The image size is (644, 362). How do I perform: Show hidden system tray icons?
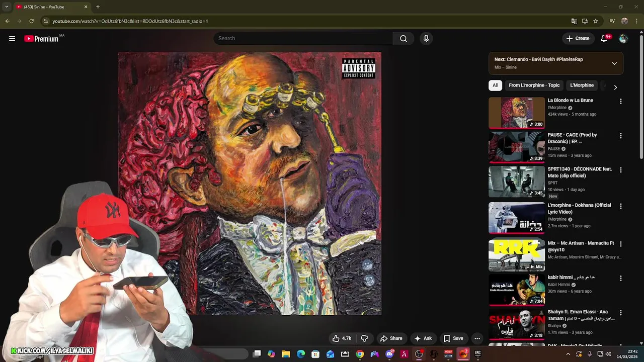pyautogui.click(x=568, y=354)
